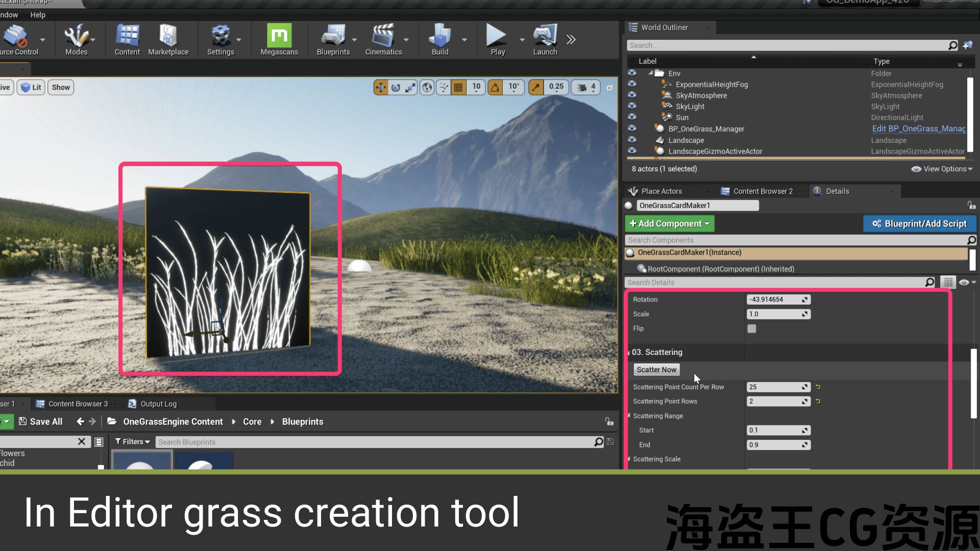Switch to the Place Actors tab

661,191
